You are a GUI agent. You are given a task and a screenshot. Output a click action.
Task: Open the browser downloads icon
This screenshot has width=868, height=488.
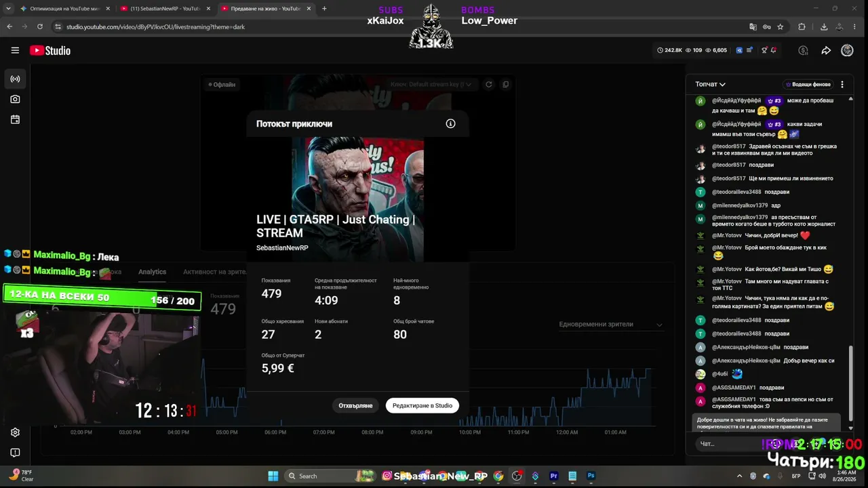click(x=824, y=27)
